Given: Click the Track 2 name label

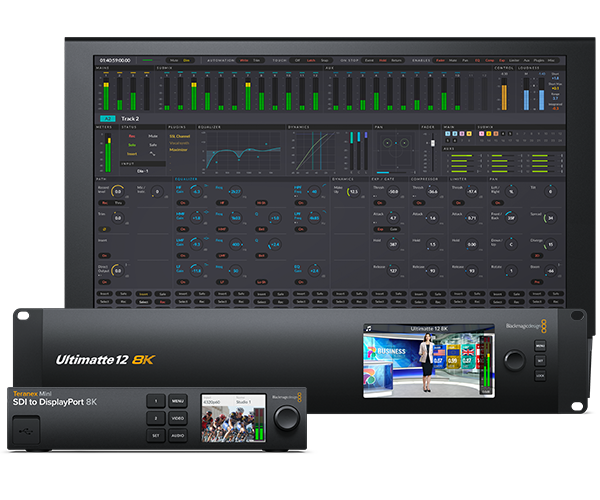Looking at the screenshot, I should point(130,119).
